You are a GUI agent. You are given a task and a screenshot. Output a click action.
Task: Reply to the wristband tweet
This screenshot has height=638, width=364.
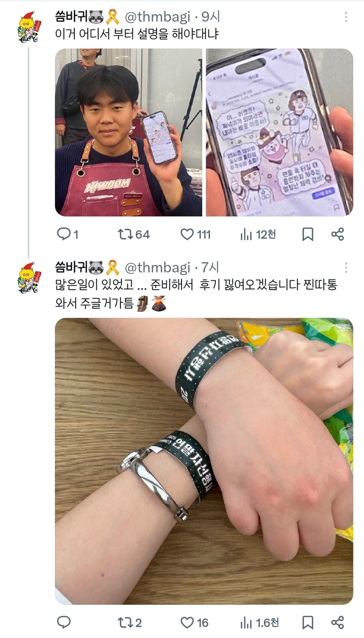coord(64,622)
